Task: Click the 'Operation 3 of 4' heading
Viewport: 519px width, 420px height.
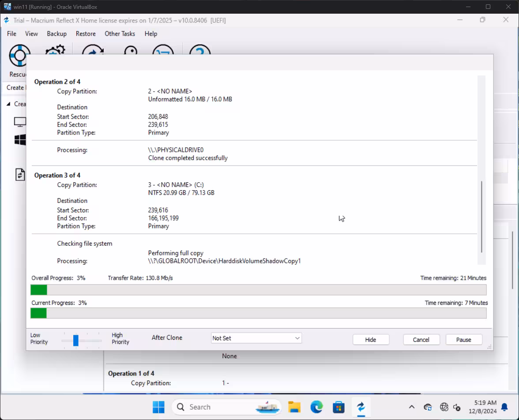Action: coord(57,175)
